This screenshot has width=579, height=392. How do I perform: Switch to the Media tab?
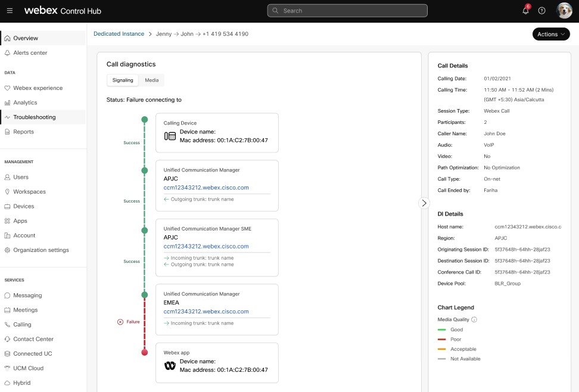(151, 80)
